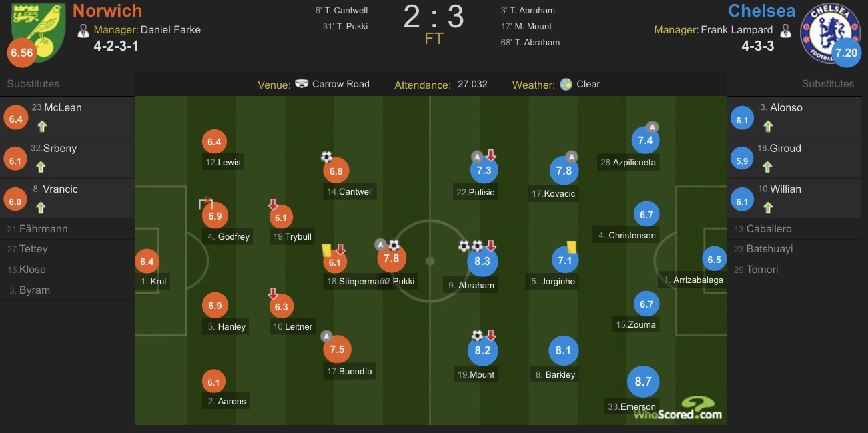
Task: Open Daniel Farke manager name
Action: [169, 30]
